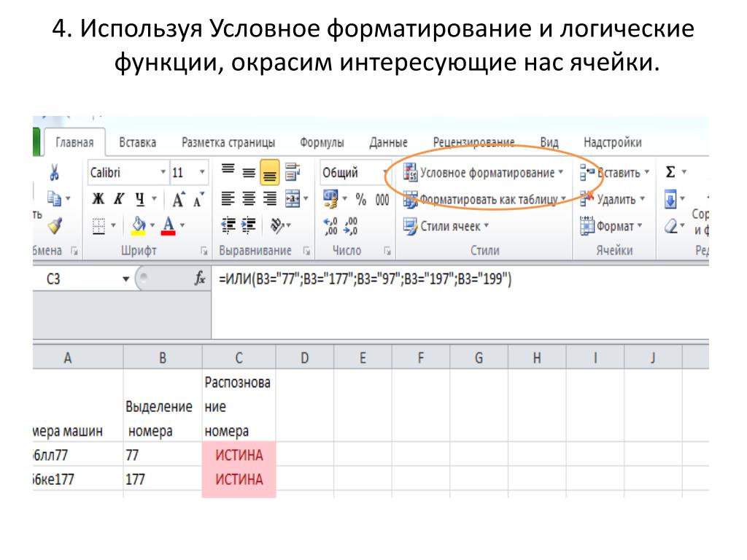Image resolution: width=747 pixels, height=560 pixels.
Task: Select the Format Painter brush
Action: 55,226
